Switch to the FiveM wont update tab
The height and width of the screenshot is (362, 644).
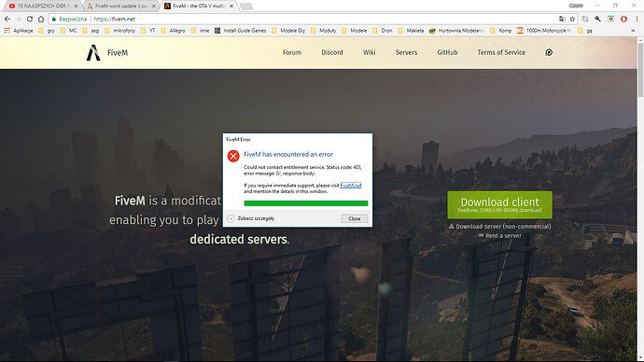click(x=119, y=7)
